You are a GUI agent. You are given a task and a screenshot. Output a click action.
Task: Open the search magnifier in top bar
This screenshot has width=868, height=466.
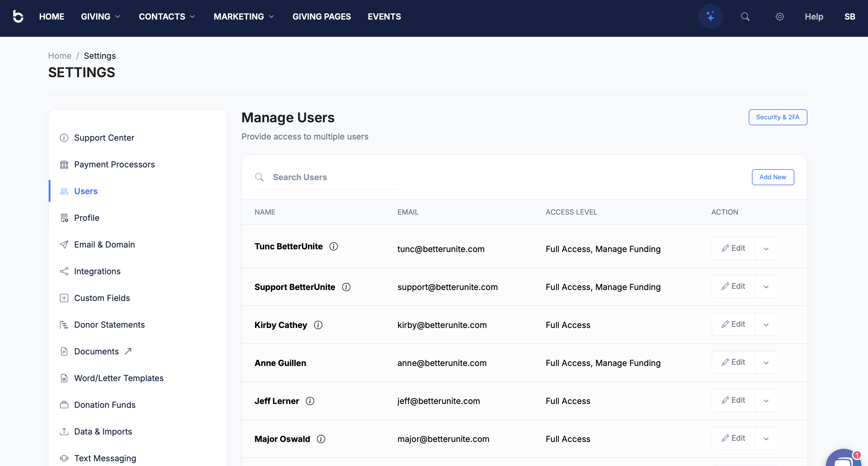[745, 17]
